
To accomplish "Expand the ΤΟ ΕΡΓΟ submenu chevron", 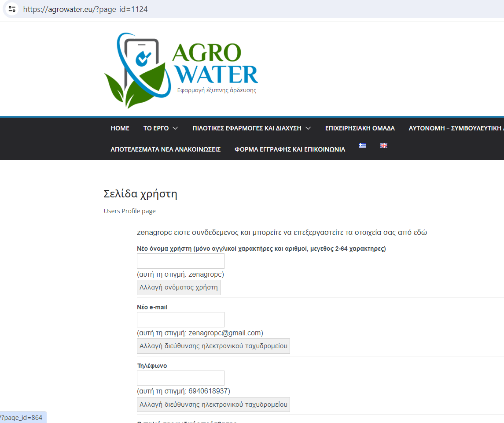I will [175, 128].
